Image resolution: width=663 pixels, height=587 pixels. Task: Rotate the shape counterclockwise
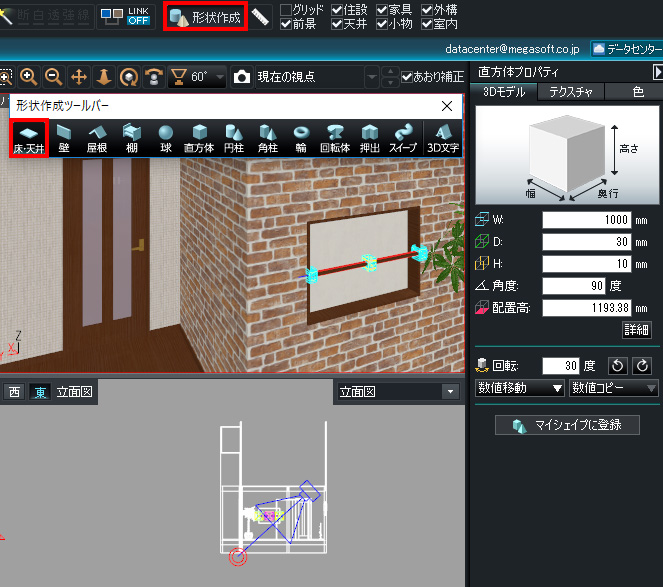(x=619, y=366)
